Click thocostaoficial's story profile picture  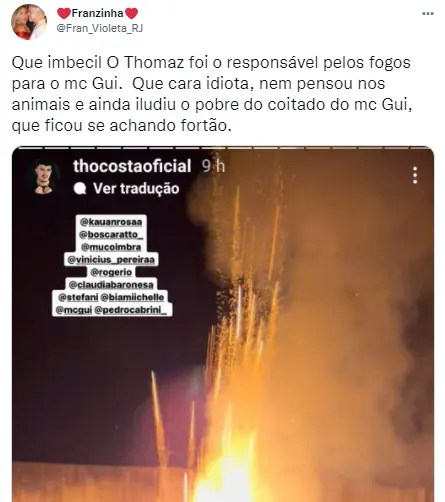43,177
